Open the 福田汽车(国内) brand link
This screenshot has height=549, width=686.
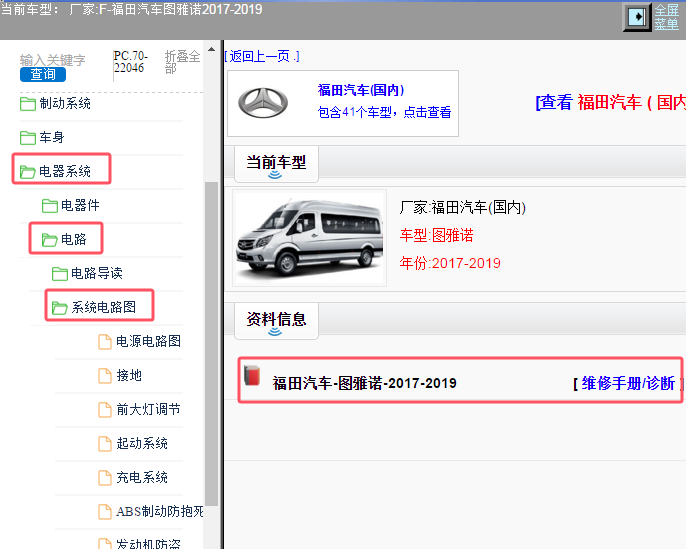361,90
